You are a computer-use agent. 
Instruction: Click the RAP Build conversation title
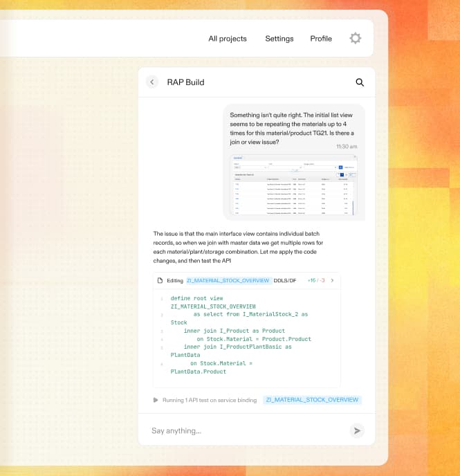185,82
